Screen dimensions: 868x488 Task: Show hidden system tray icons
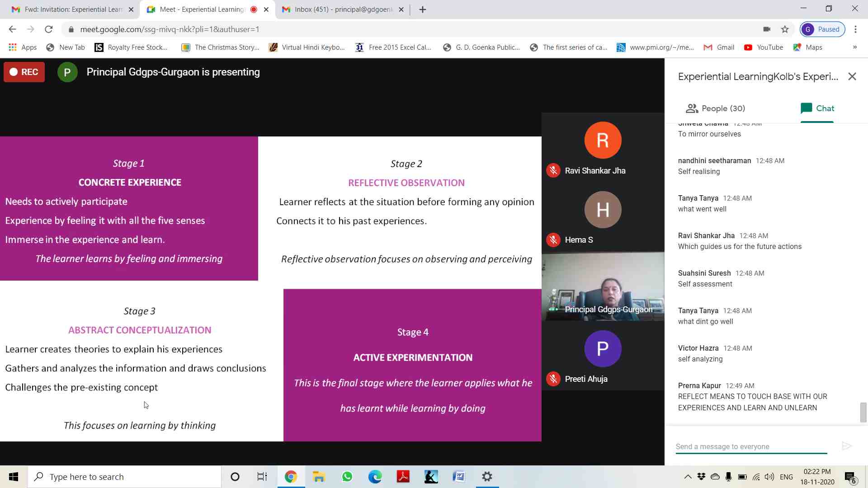688,477
